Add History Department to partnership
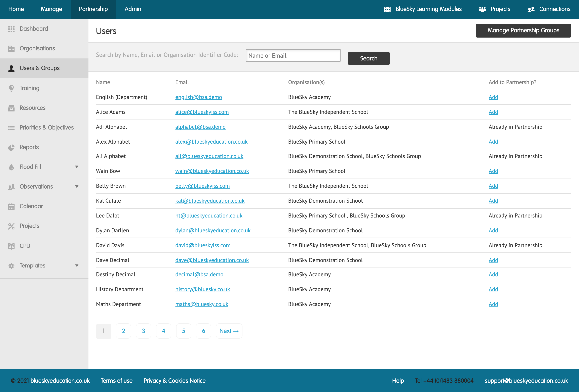This screenshot has width=579, height=392. click(493, 289)
